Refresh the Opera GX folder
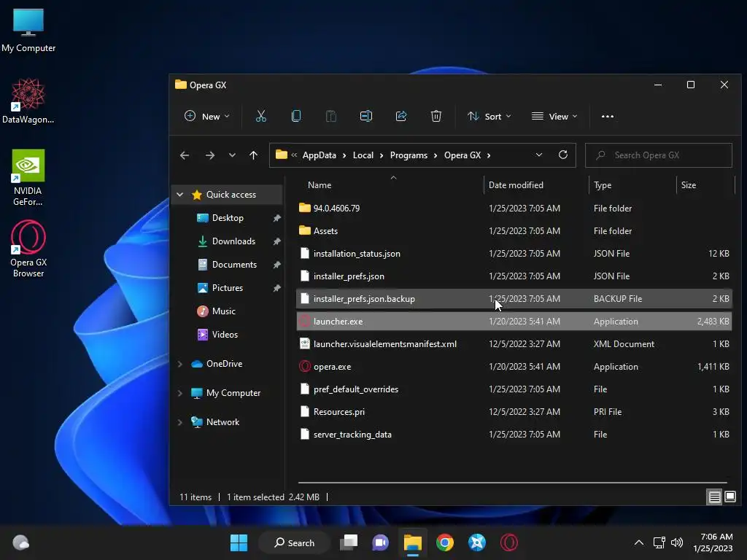The image size is (747, 560). [562, 155]
